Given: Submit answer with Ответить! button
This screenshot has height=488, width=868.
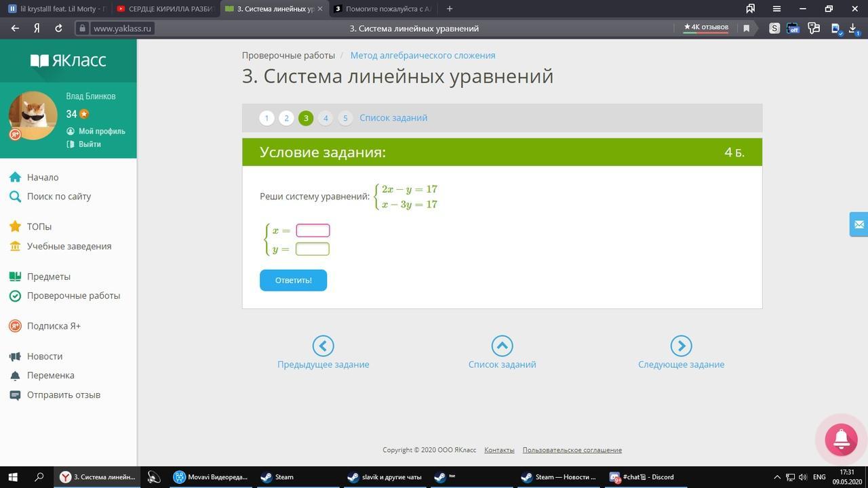Looking at the screenshot, I should coord(293,280).
